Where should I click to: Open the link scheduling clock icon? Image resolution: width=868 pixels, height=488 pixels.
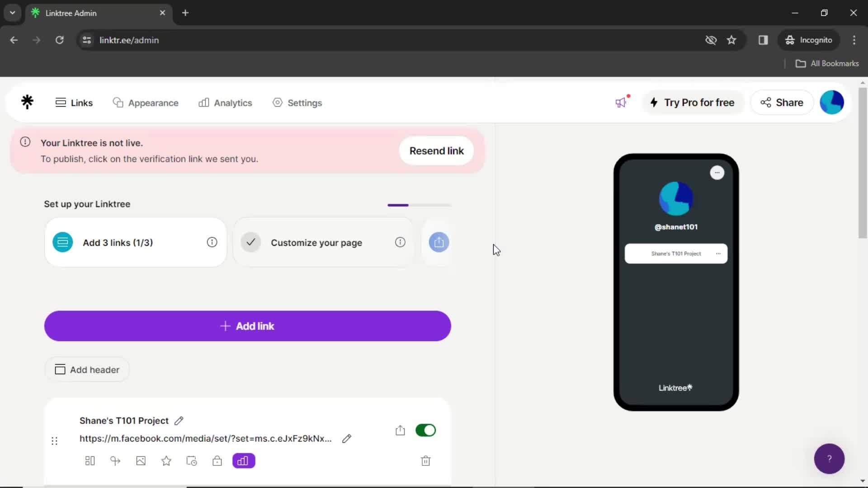point(192,461)
